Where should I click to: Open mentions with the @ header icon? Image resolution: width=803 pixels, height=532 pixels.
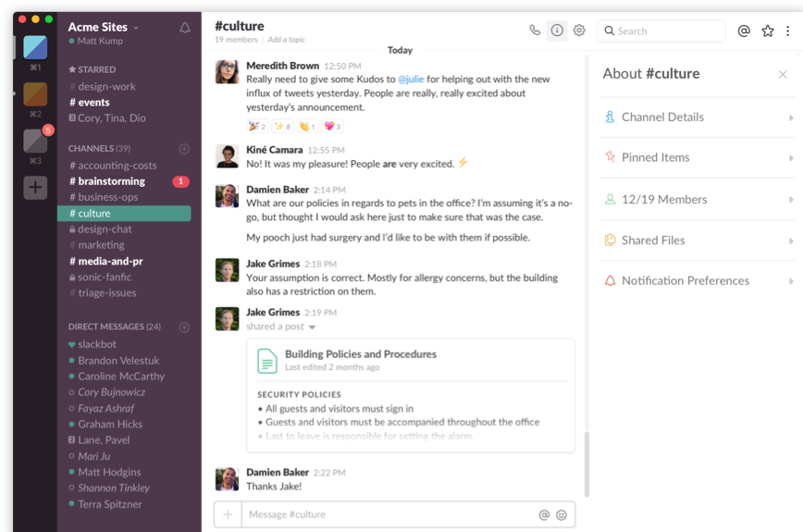tap(744, 31)
